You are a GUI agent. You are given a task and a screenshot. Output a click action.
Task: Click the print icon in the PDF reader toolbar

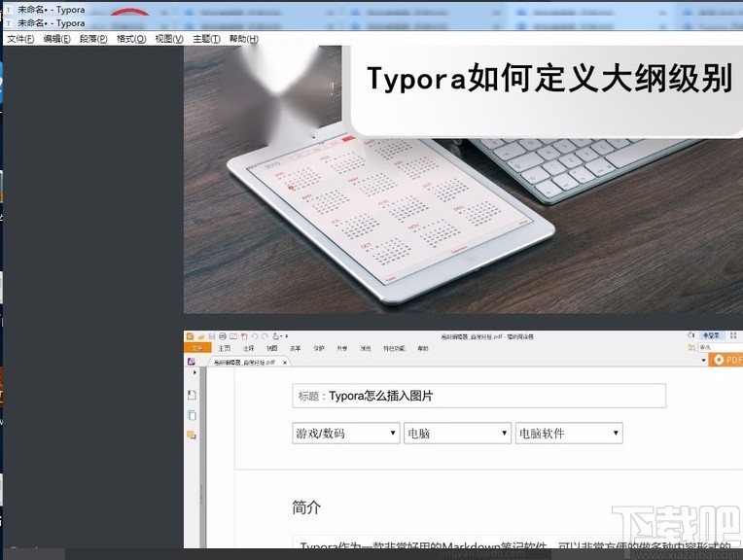click(223, 336)
